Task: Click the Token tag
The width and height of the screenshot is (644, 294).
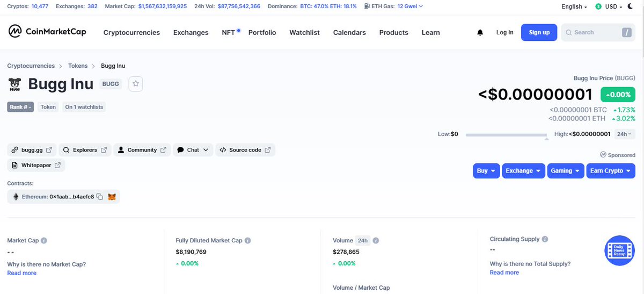Action: tap(48, 107)
